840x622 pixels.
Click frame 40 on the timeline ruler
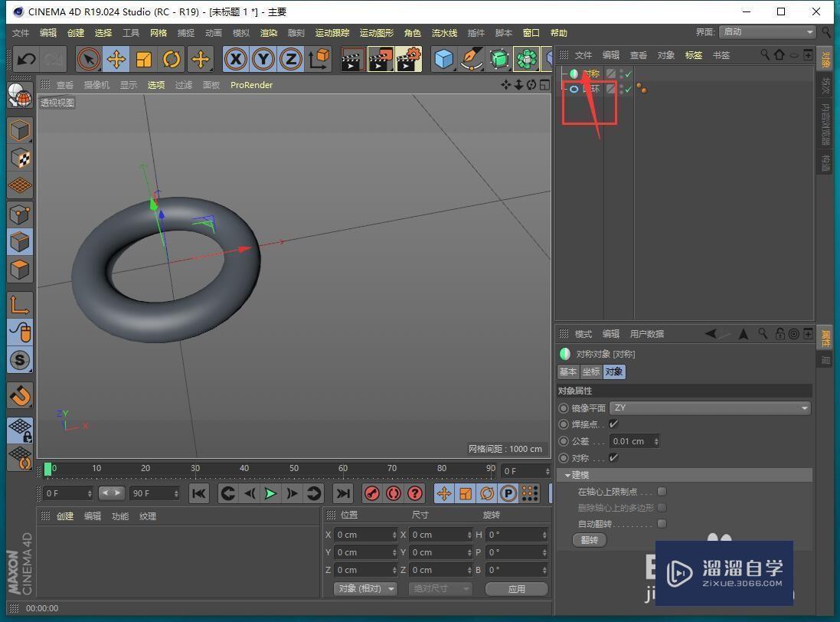point(244,468)
